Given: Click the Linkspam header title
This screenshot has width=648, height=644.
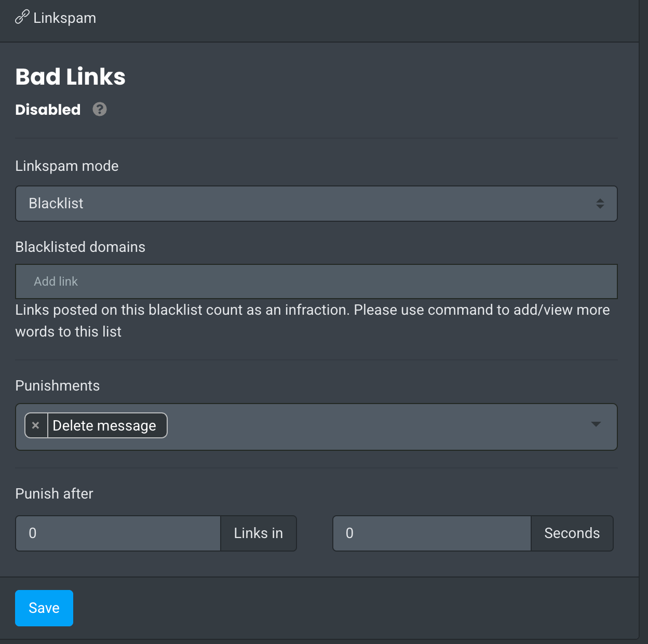Looking at the screenshot, I should click(64, 18).
